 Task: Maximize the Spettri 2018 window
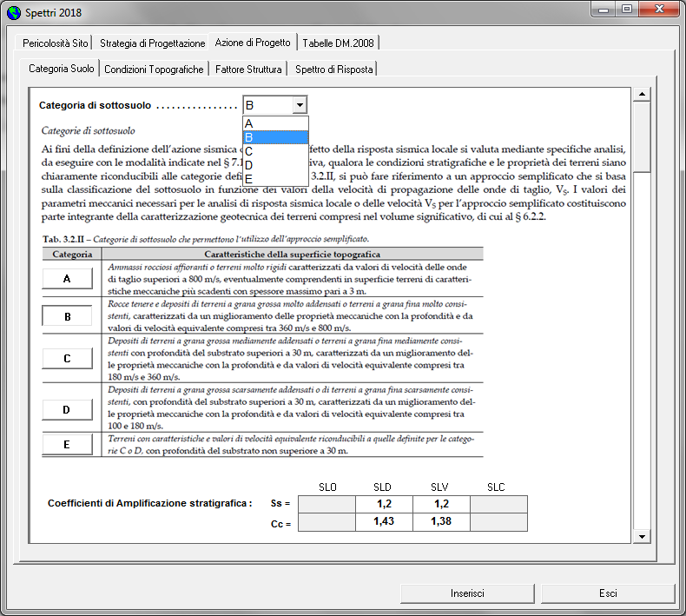point(627,10)
